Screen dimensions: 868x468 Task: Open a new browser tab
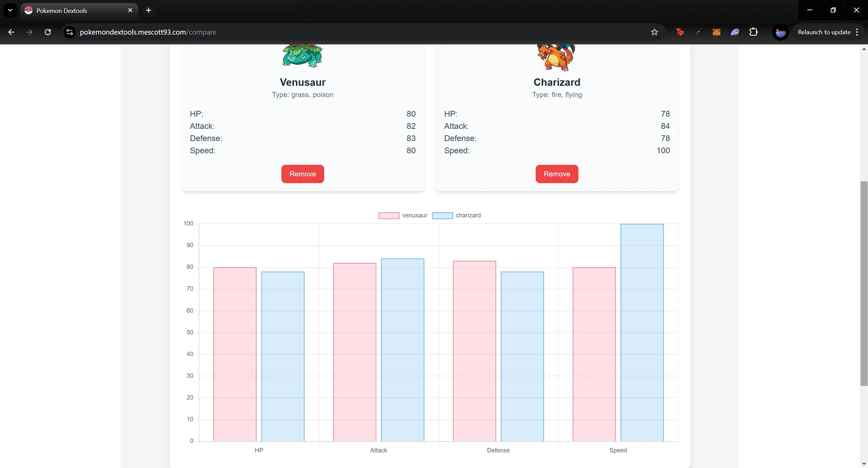pos(148,10)
